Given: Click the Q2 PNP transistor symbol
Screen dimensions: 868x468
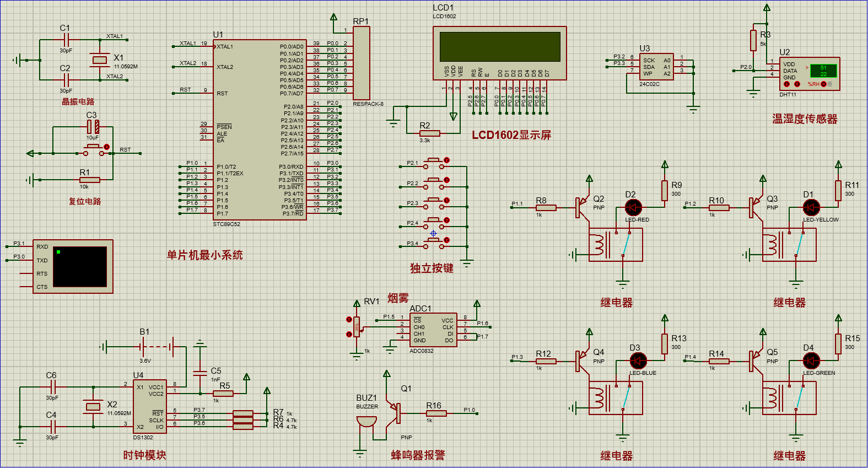Looking at the screenshot, I should tap(581, 208).
